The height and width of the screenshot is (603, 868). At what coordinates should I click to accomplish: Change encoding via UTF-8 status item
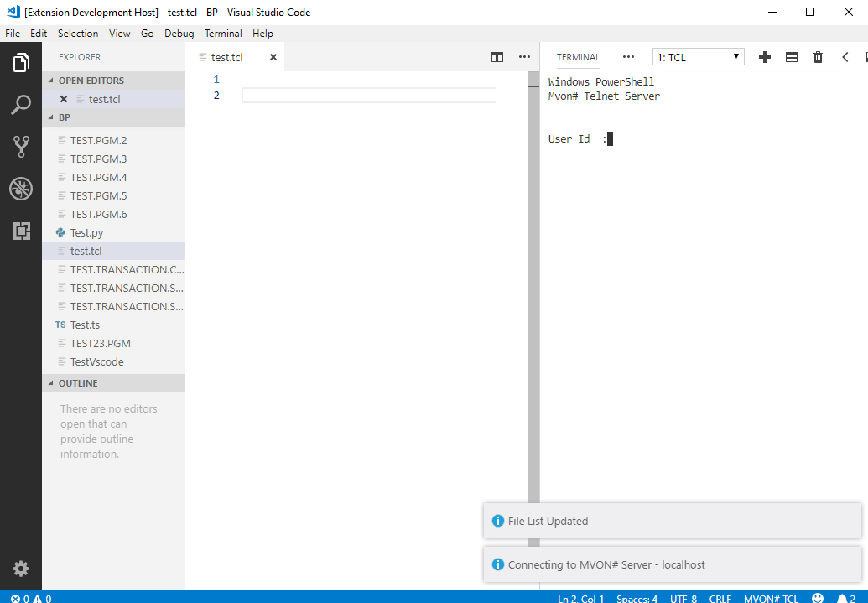coord(683,599)
